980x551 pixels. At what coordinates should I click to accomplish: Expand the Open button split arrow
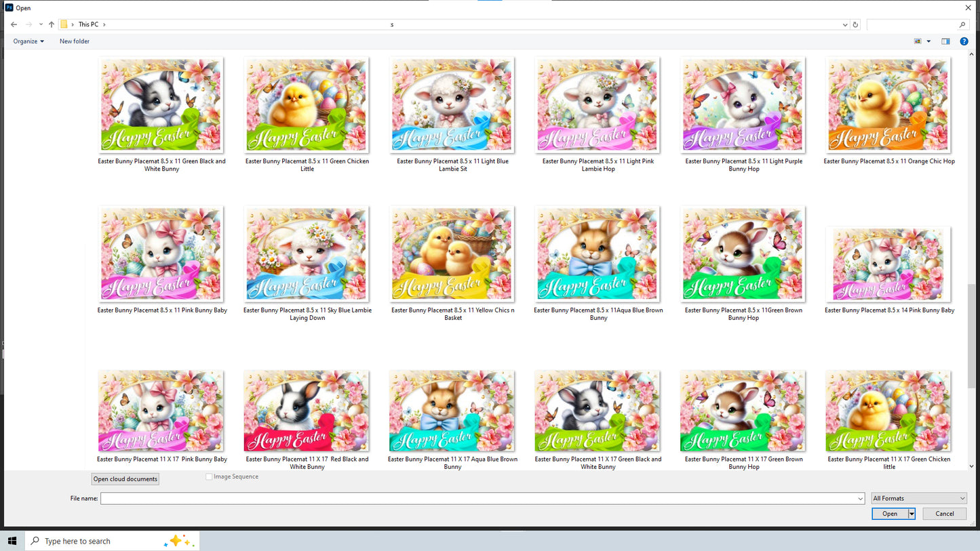912,514
